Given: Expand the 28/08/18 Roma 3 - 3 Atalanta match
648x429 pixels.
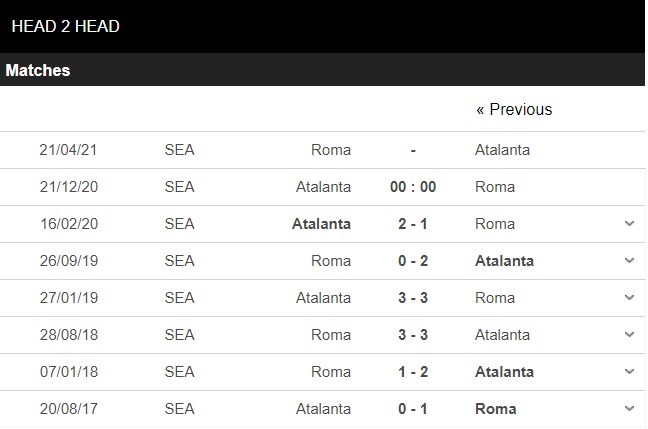Looking at the screenshot, I should coord(629,335).
